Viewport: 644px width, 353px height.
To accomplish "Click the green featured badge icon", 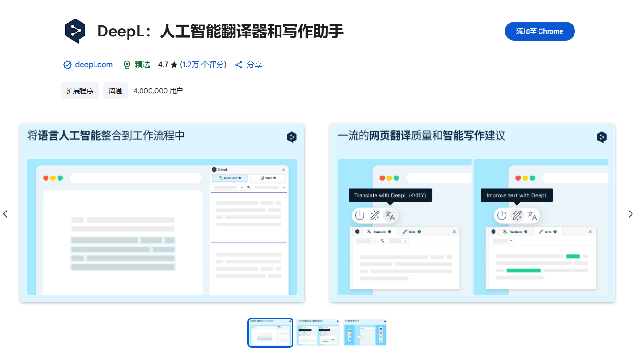I will 127,65.
